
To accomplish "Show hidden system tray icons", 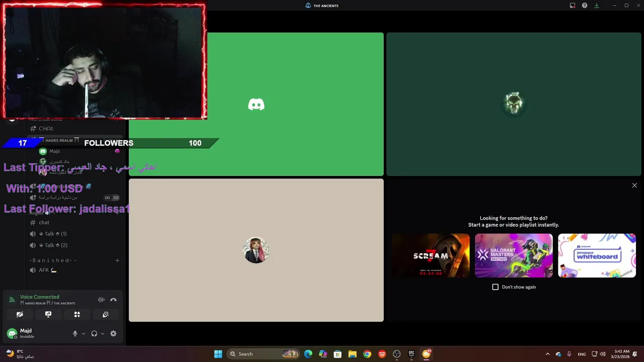I will [547, 354].
